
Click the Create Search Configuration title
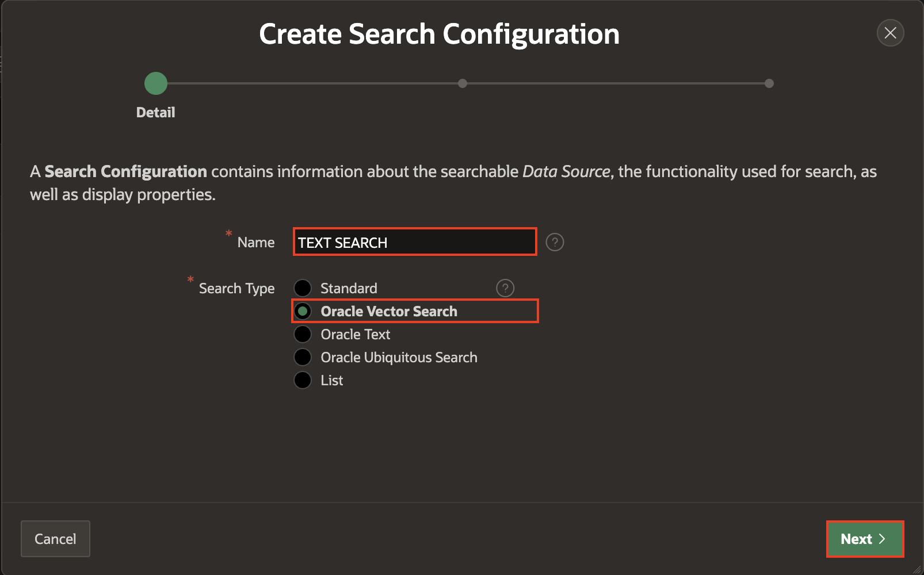(439, 34)
